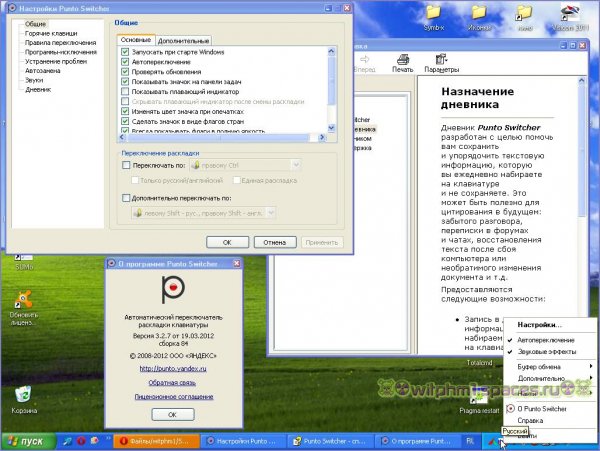Open the Корзина recycle bin icon
This screenshot has height=451, width=600.
tap(24, 400)
